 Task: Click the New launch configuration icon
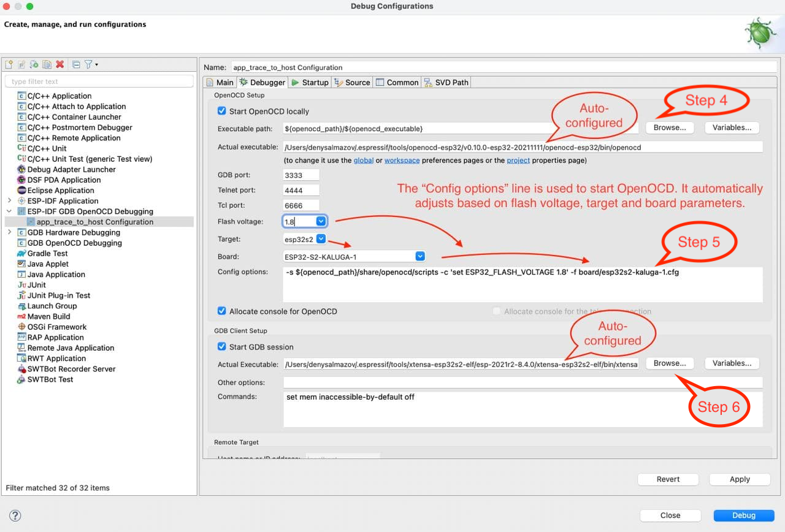click(9, 64)
